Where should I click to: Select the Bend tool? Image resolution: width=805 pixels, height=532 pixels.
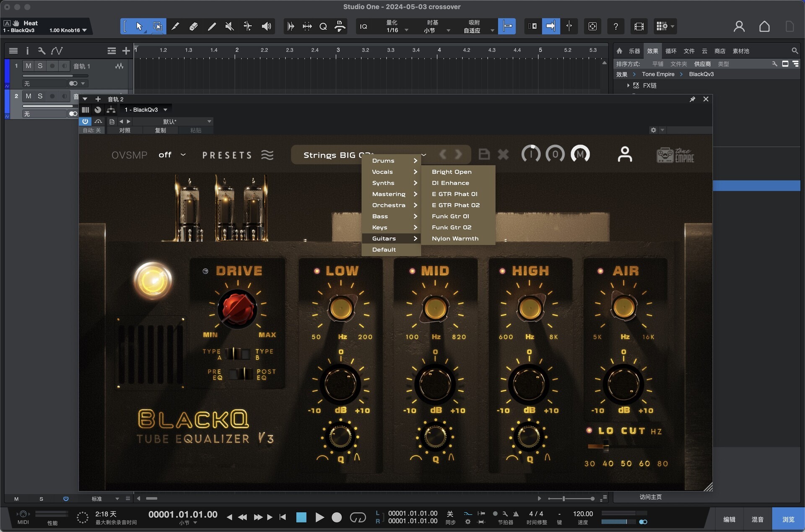click(248, 26)
